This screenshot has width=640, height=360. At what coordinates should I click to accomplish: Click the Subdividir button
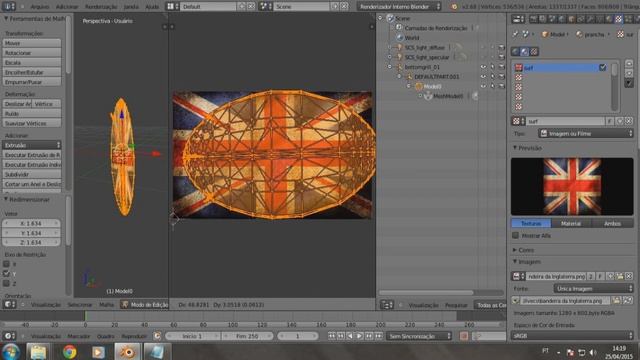(x=32, y=174)
